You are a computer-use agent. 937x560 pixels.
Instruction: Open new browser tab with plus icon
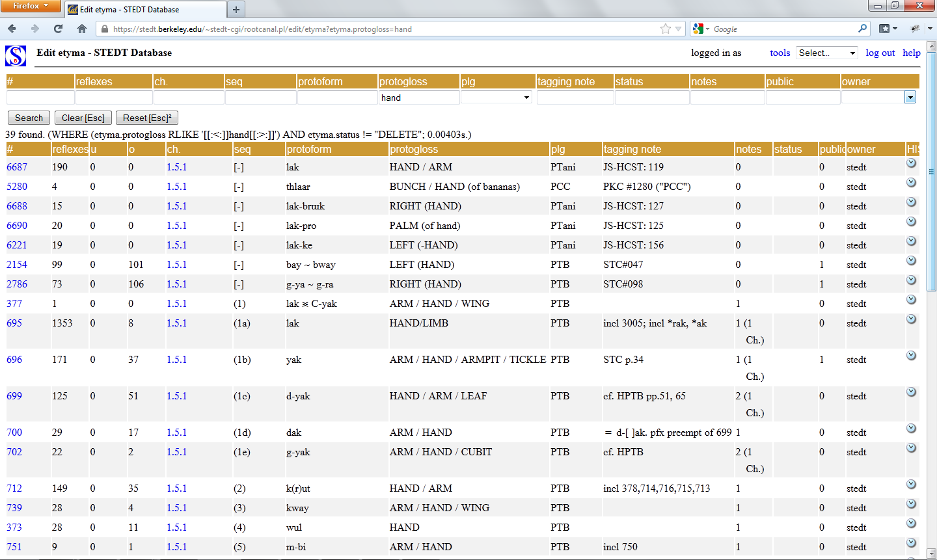[236, 9]
